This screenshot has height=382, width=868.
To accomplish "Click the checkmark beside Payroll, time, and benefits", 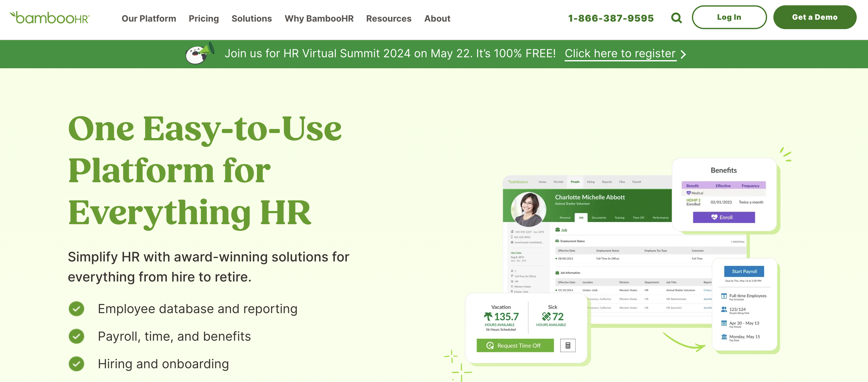I will pyautogui.click(x=76, y=336).
